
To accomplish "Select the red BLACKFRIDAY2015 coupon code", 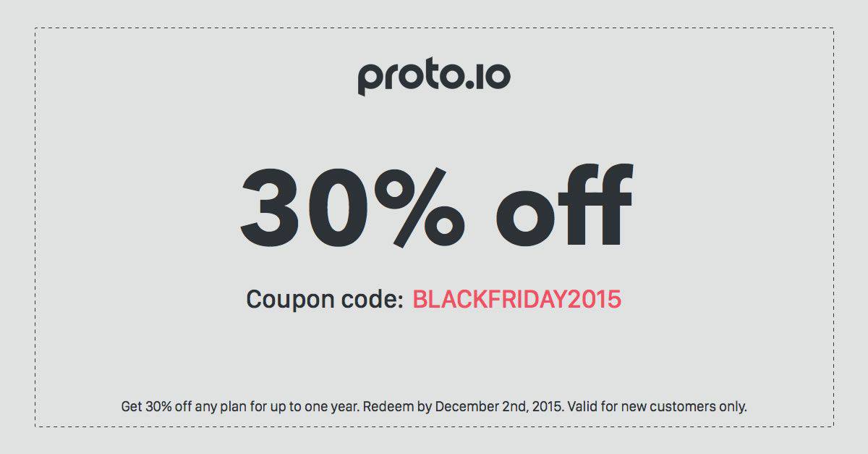I will coord(516,300).
